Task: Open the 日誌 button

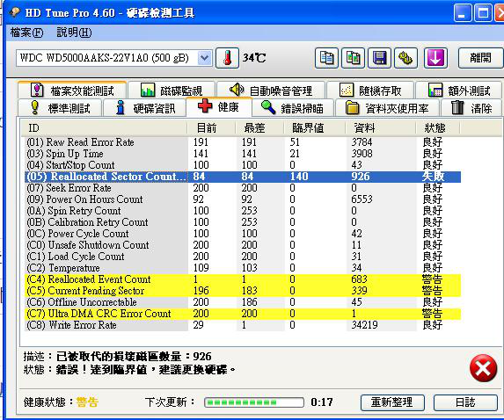Action: 465,402
